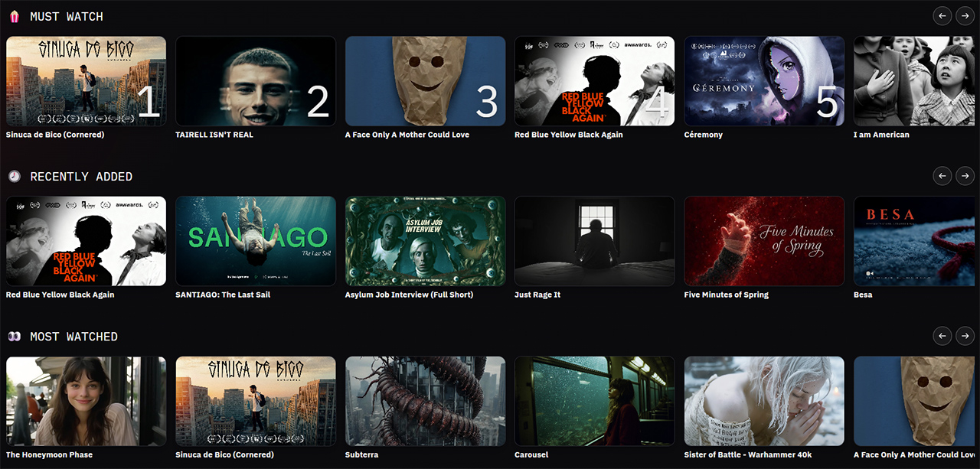Click the "Carousel" title text
The image size is (980, 469).
click(531, 454)
